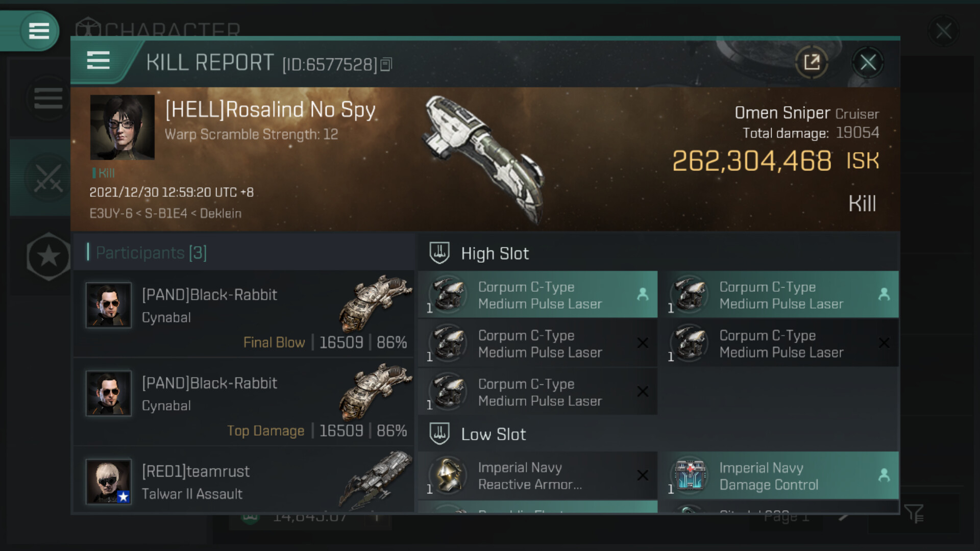Click the Low Slot section header

coord(493,434)
